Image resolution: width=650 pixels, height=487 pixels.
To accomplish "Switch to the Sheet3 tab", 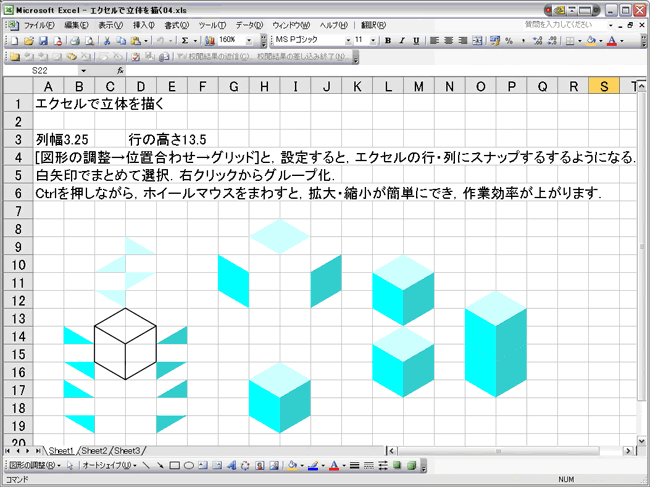I will pyautogui.click(x=127, y=451).
